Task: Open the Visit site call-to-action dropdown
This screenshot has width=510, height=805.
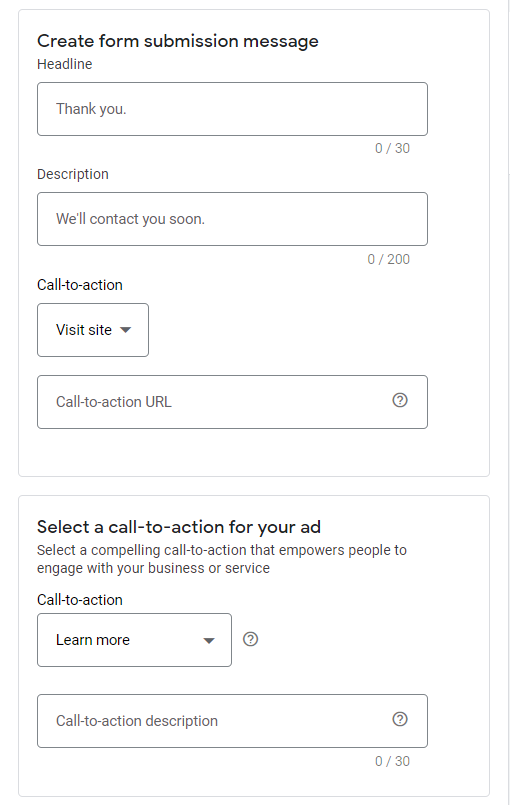Action: pos(93,330)
